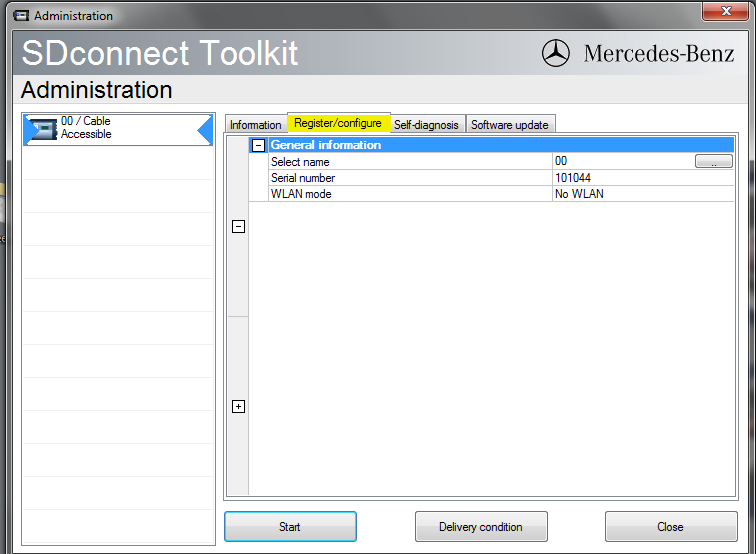Open the Information tab

(x=256, y=125)
